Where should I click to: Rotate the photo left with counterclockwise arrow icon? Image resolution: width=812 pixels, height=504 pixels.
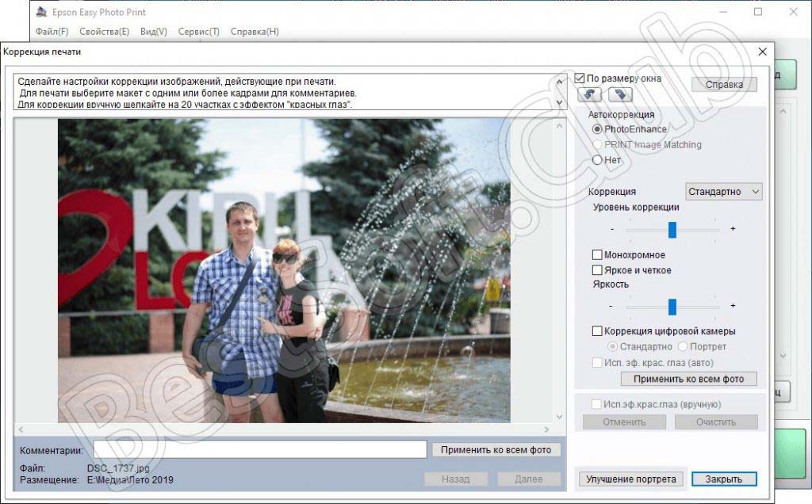[589, 94]
